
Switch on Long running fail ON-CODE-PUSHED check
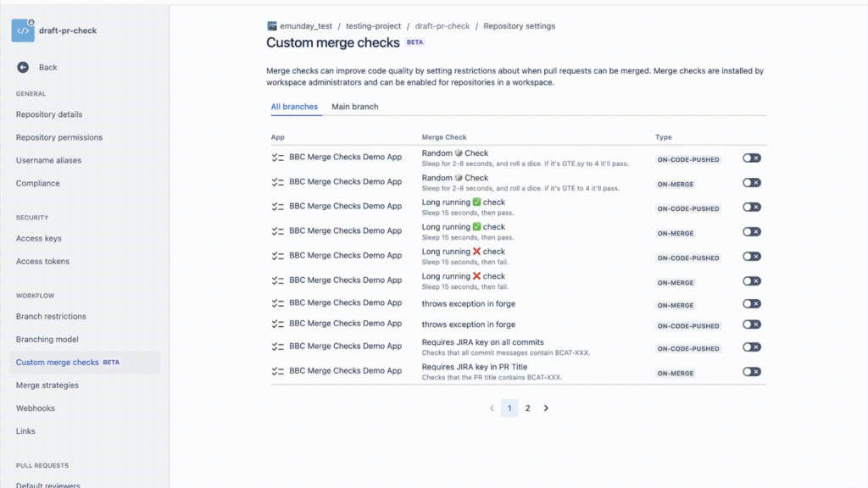click(752, 256)
